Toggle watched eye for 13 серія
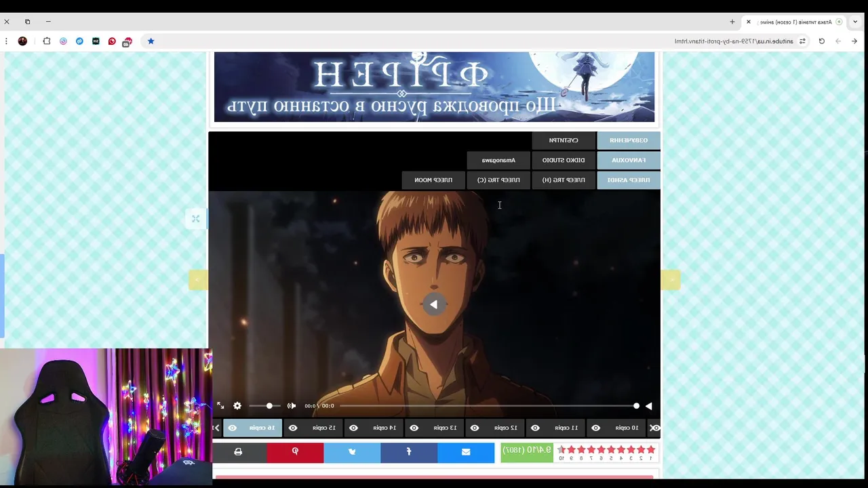Screen dimensions: 868x488 (x=414, y=428)
